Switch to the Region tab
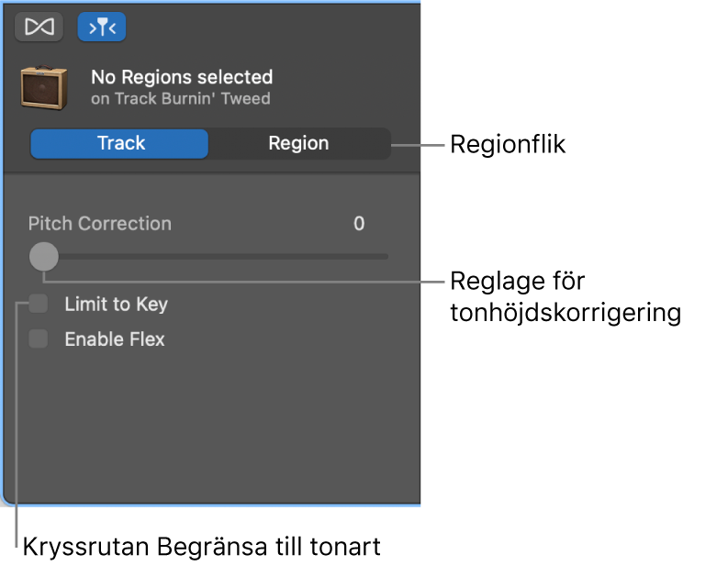This screenshot has width=728, height=566. 298,144
